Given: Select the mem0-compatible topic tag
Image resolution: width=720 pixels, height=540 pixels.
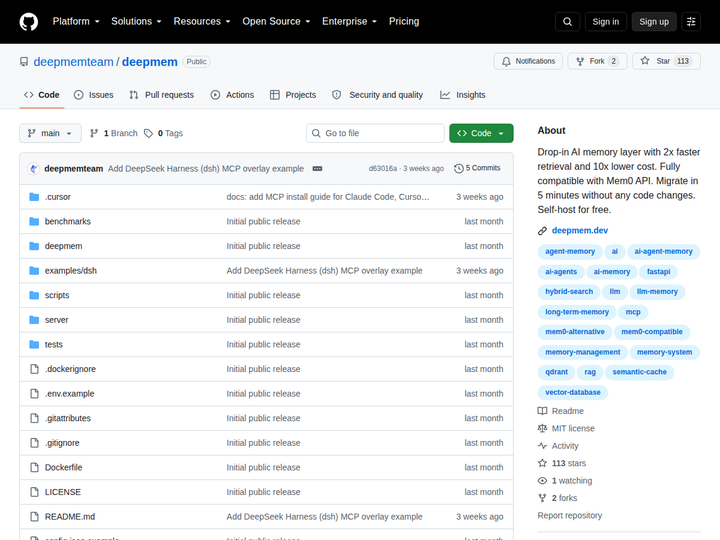Looking at the screenshot, I should [x=652, y=332].
